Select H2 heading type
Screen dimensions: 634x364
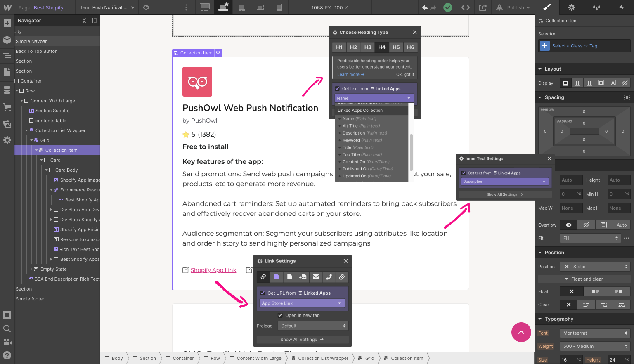point(353,47)
